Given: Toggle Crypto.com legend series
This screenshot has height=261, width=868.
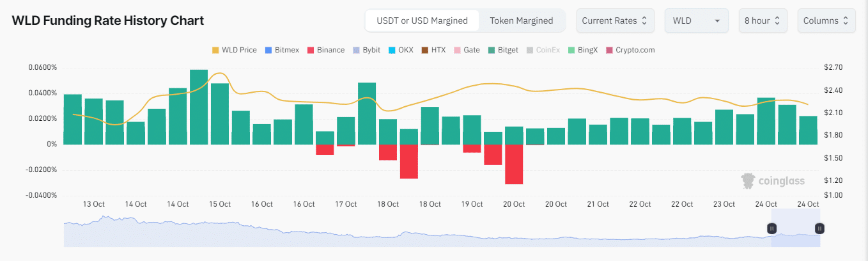Looking at the screenshot, I should (x=630, y=50).
